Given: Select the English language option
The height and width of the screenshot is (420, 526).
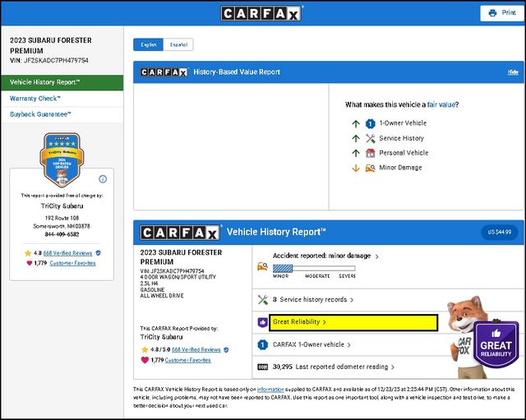Looking at the screenshot, I should tap(149, 44).
